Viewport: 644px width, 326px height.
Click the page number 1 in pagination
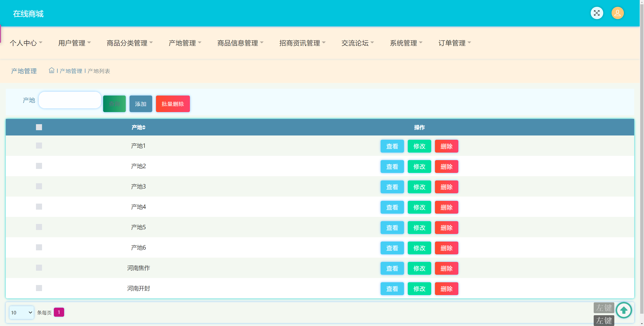pos(59,312)
